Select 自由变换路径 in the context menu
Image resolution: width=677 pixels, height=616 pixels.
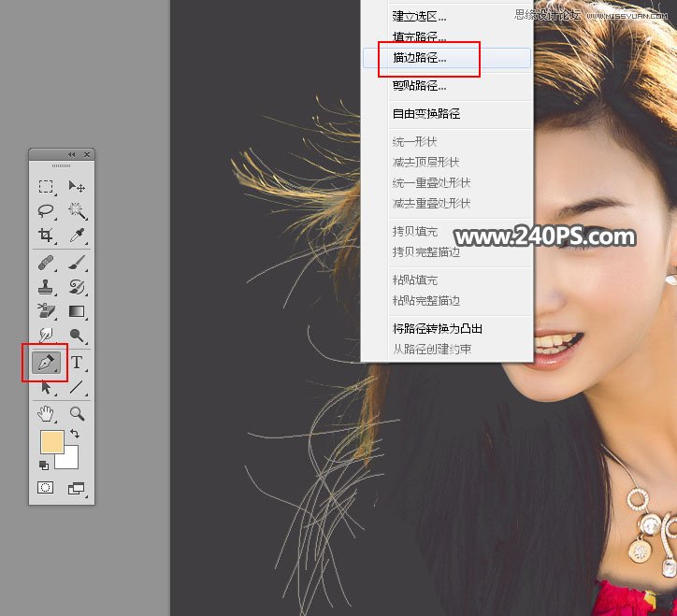(x=447, y=113)
